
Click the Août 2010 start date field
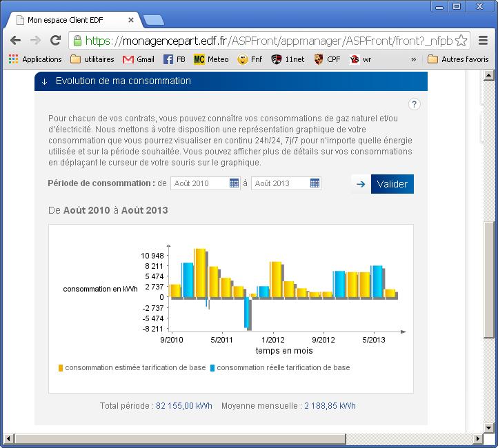(x=199, y=183)
